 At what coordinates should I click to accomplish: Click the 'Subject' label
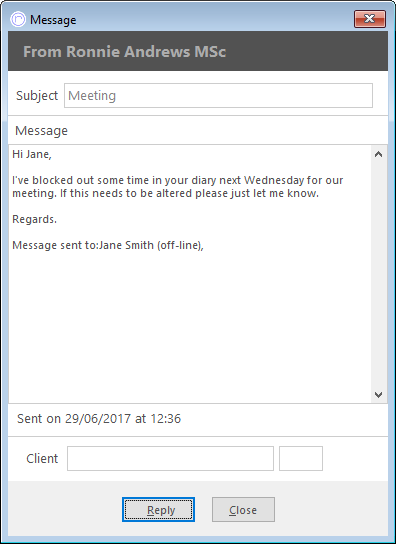click(37, 95)
